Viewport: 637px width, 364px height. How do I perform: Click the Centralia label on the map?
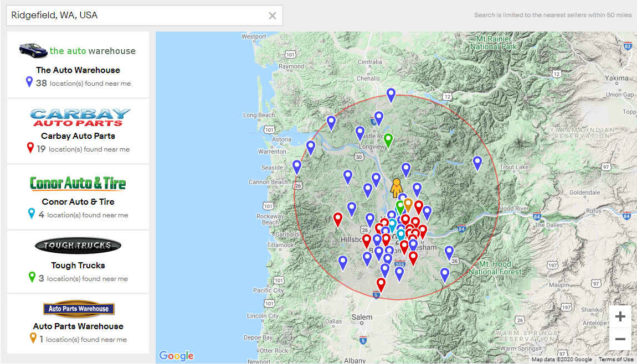point(369,62)
